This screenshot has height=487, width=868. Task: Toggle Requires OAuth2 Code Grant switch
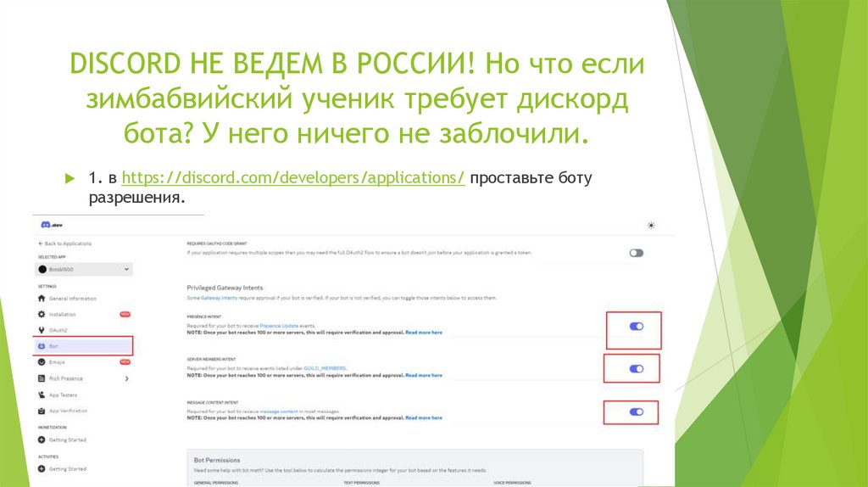click(x=636, y=253)
